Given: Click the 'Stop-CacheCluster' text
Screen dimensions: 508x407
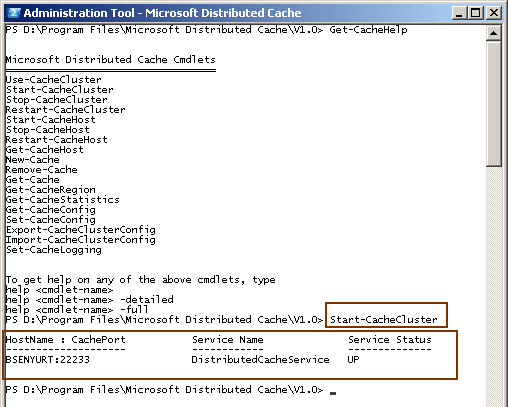Looking at the screenshot, I should [57, 100].
